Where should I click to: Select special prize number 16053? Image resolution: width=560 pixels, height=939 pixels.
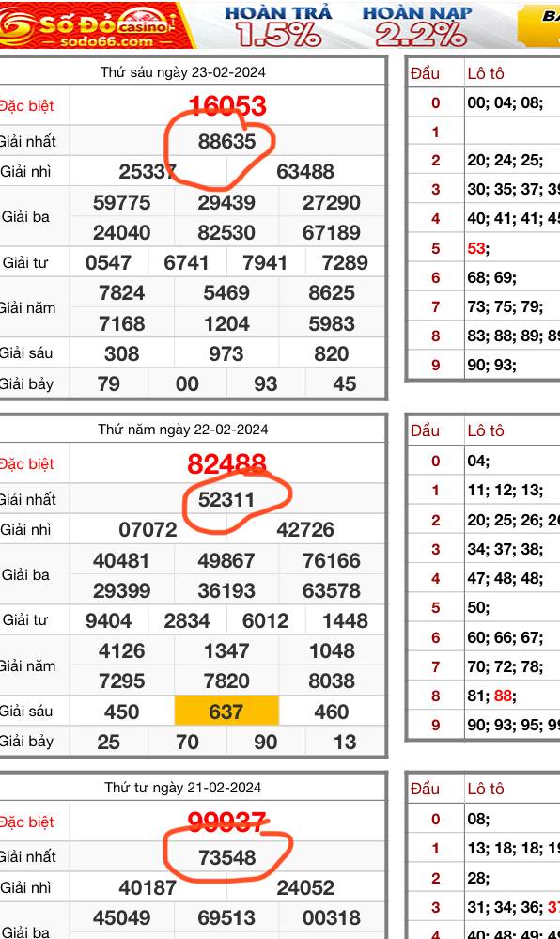(227, 106)
